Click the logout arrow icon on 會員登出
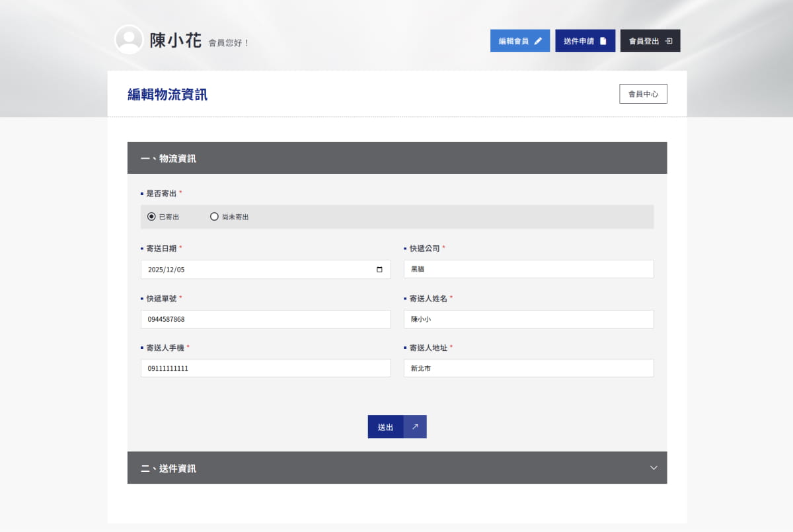Screen dimensions: 793x532 coord(669,41)
